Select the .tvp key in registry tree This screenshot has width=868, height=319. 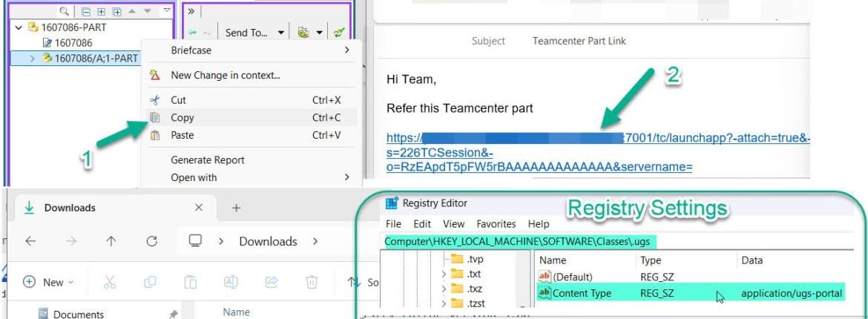point(467,259)
